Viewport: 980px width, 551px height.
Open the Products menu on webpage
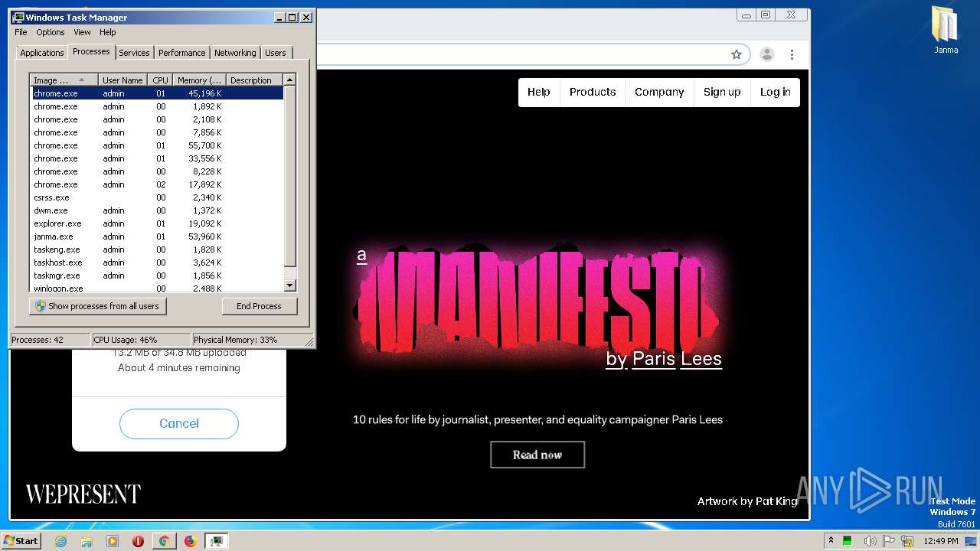click(593, 92)
